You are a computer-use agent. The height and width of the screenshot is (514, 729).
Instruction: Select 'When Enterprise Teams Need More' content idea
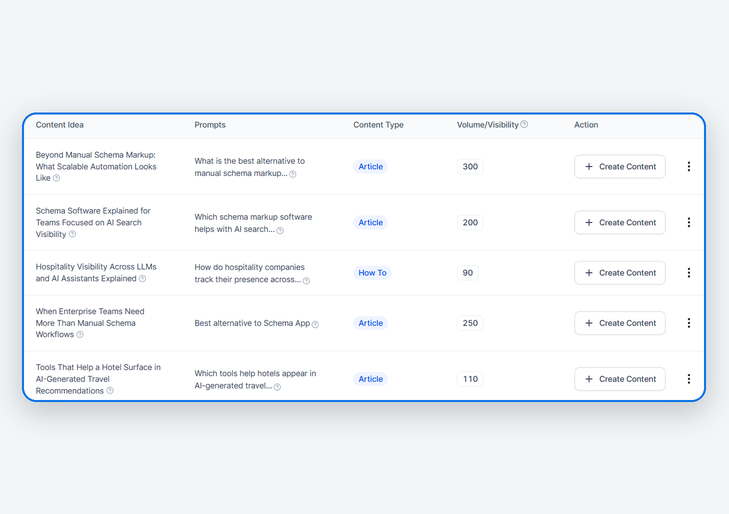click(90, 323)
